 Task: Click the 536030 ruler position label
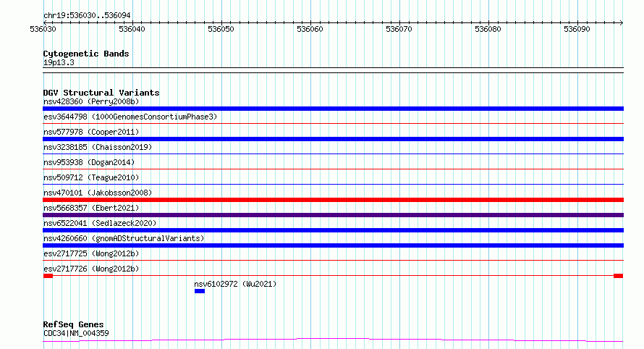point(43,29)
